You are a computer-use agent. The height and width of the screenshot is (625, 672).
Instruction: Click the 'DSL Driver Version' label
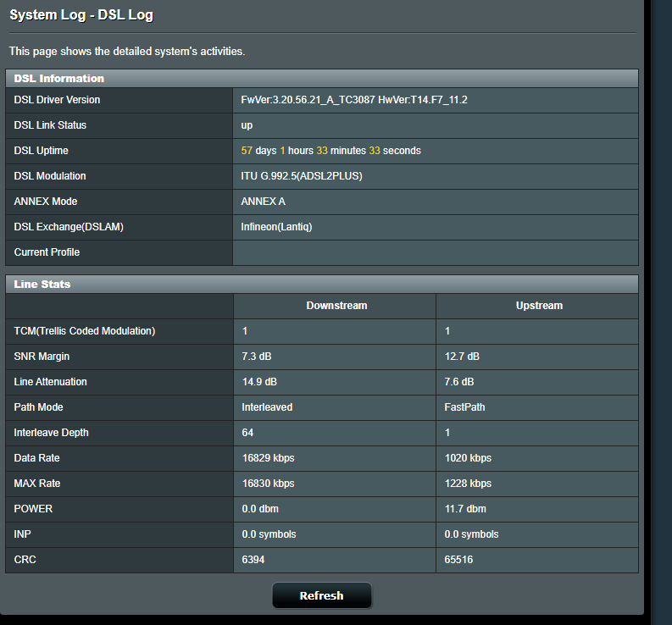tap(57, 100)
